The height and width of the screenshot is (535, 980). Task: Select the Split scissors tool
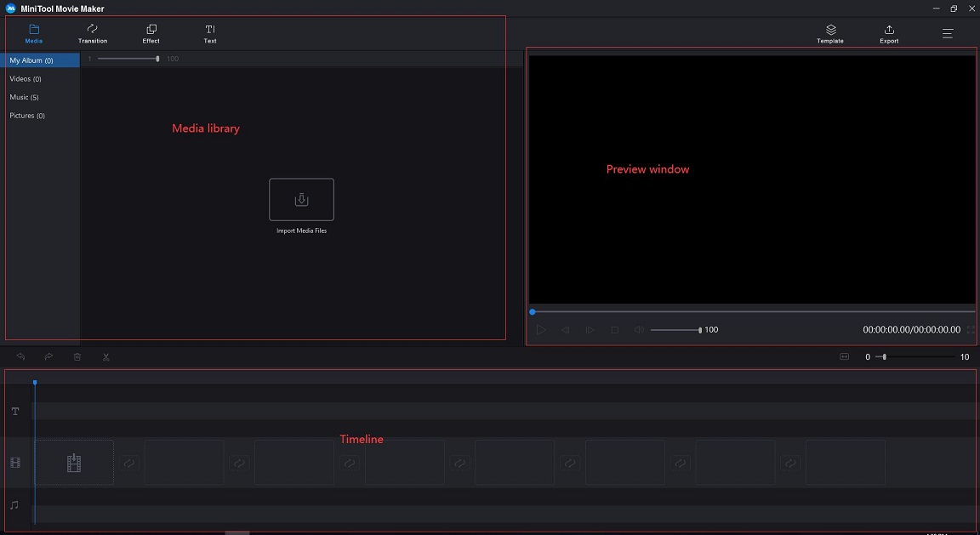pos(105,356)
